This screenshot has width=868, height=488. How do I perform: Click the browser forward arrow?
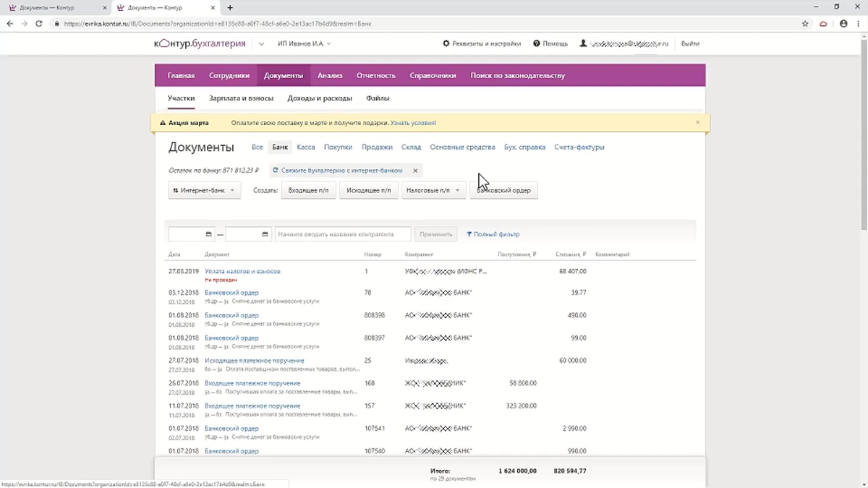tap(25, 23)
